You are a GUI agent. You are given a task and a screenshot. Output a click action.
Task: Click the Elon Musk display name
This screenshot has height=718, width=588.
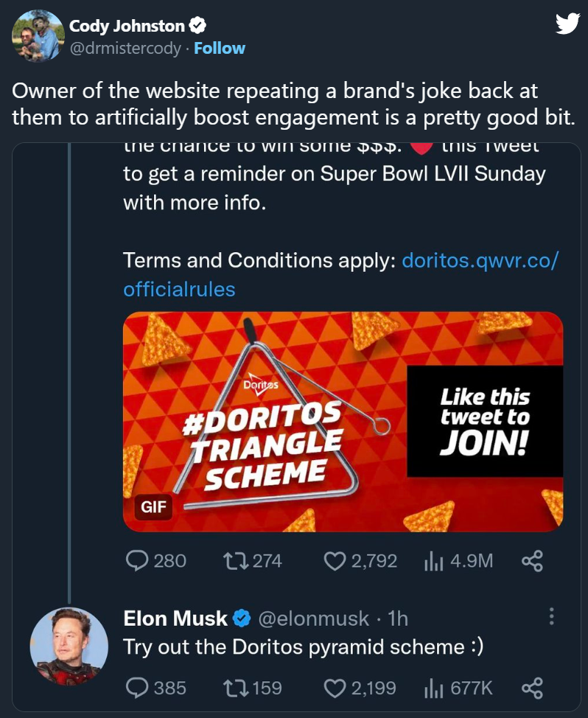point(175,618)
